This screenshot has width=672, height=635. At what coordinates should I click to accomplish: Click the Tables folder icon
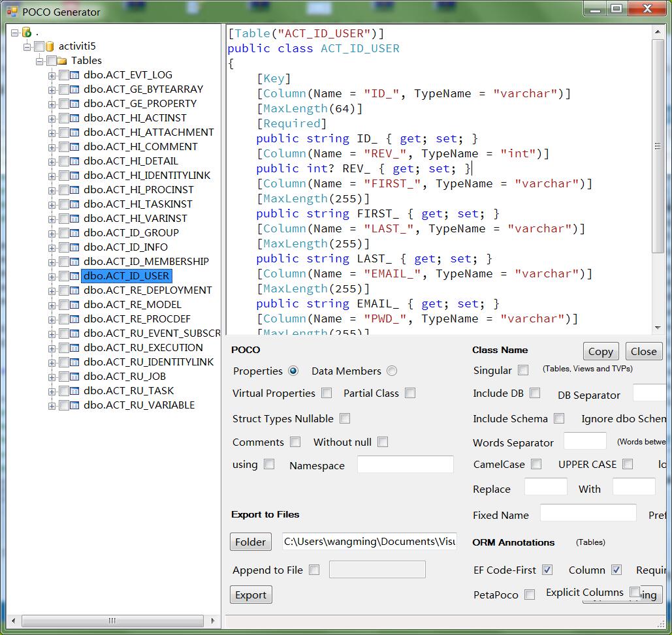61,61
